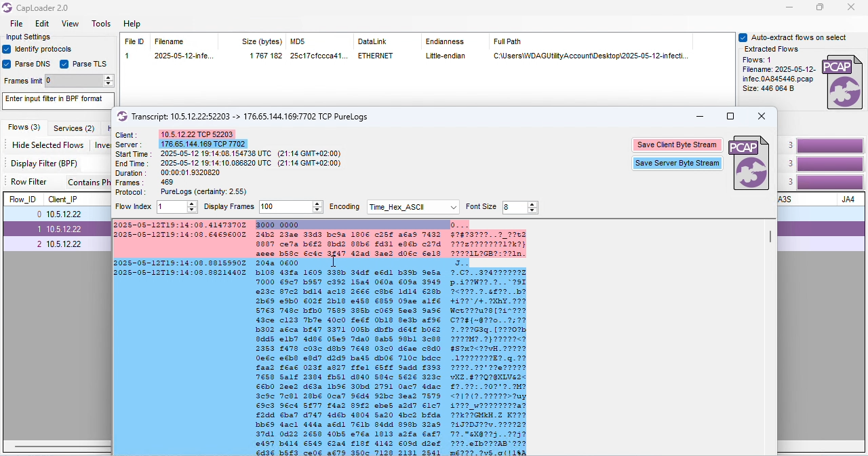Screen dimensions: 868x456
Task: Disable Parse DNS checkbox
Action: (x=7, y=64)
